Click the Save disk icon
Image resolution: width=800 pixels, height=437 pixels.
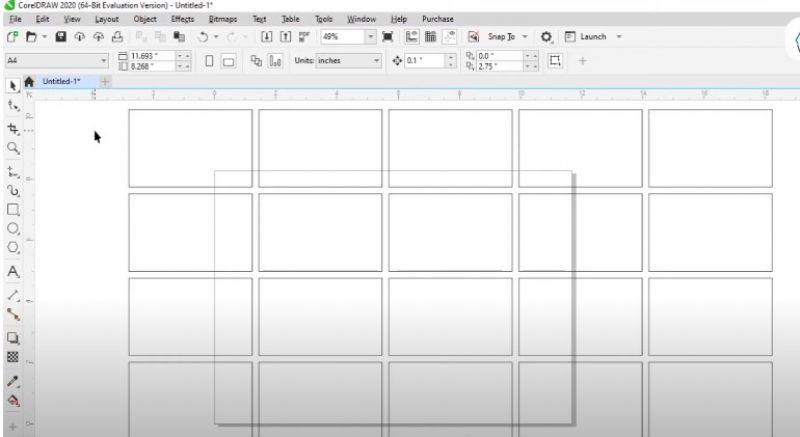click(61, 37)
